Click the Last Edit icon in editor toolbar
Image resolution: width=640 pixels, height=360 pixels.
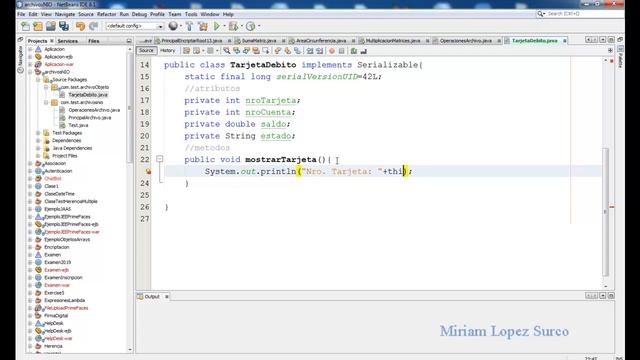[x=187, y=51]
